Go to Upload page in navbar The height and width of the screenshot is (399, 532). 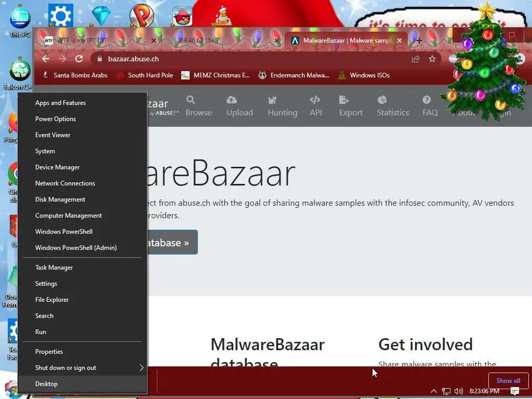tap(240, 106)
